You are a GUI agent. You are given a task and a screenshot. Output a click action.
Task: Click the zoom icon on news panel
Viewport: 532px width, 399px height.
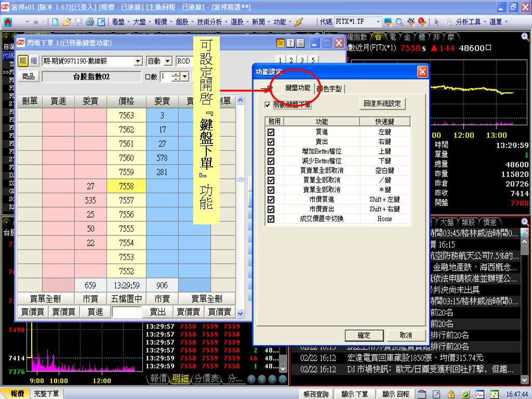pyautogui.click(x=525, y=222)
